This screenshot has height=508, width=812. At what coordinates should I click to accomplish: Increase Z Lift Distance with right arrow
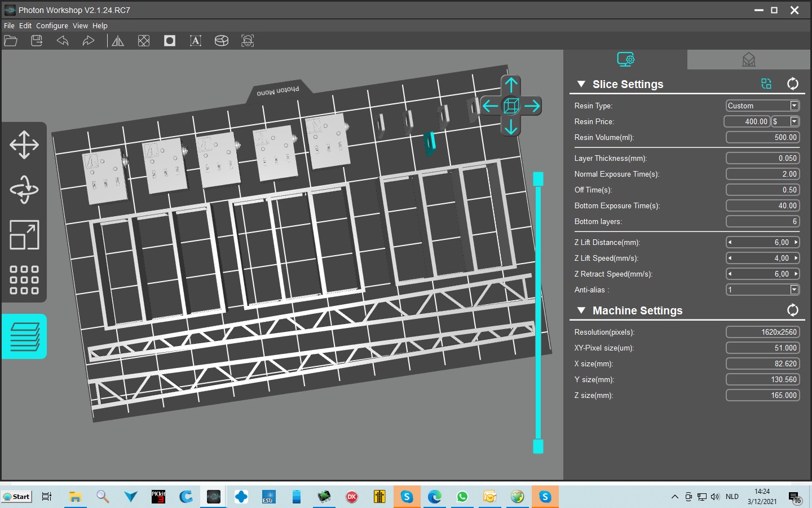click(796, 242)
